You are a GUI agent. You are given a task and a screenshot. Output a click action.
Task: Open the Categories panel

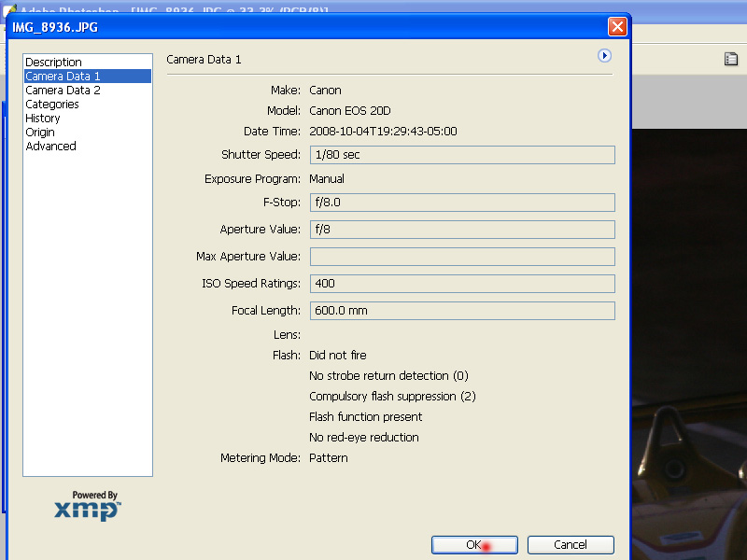coord(88,105)
